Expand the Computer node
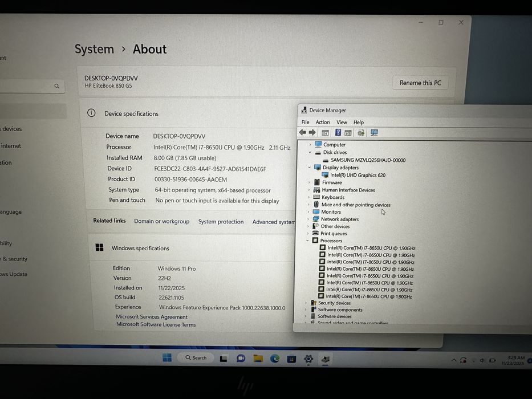The image size is (532, 399). point(310,145)
